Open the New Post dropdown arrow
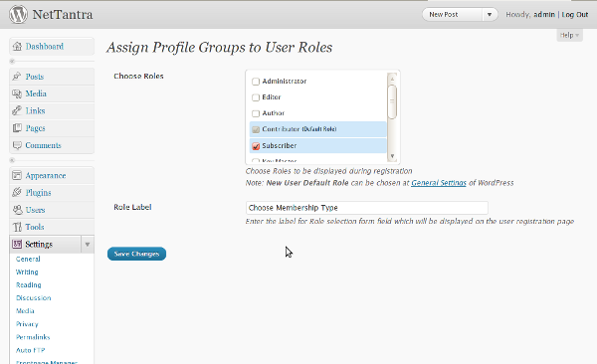Image resolution: width=597 pixels, height=364 pixels. [490, 15]
